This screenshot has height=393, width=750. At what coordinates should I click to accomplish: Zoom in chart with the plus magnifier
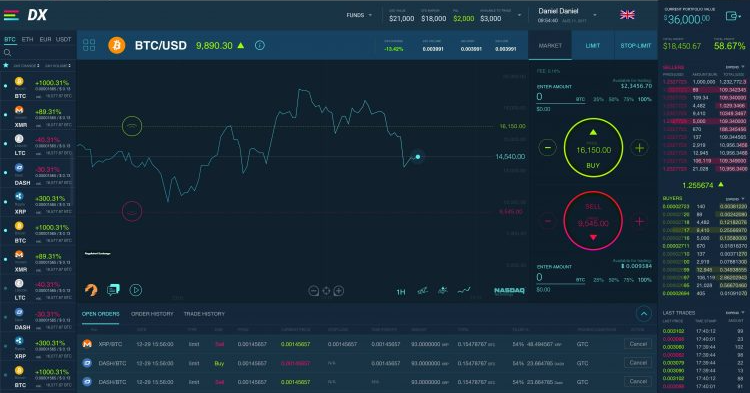click(339, 291)
